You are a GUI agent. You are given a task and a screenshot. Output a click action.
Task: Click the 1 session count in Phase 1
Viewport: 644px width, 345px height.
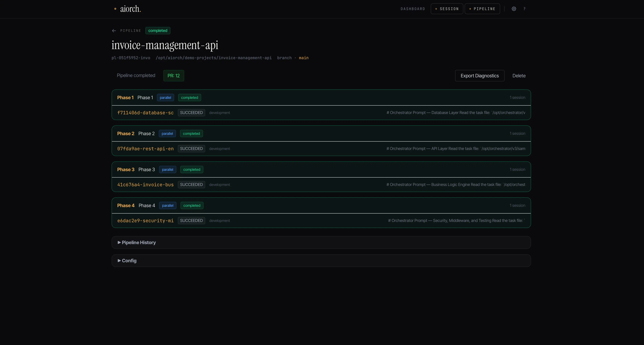[517, 98]
